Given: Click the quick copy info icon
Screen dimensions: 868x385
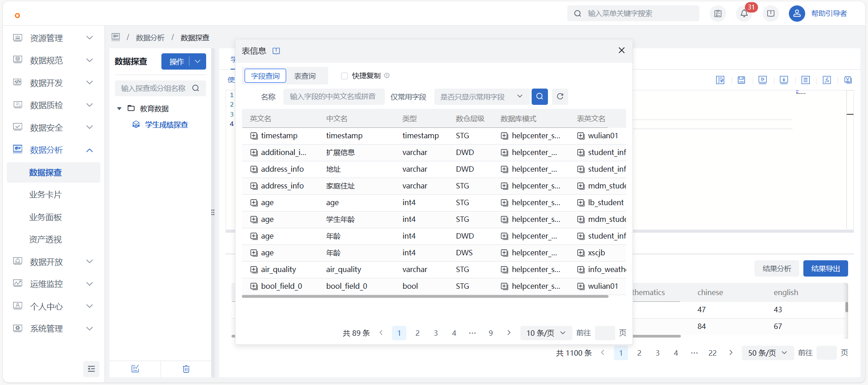Looking at the screenshot, I should point(387,75).
